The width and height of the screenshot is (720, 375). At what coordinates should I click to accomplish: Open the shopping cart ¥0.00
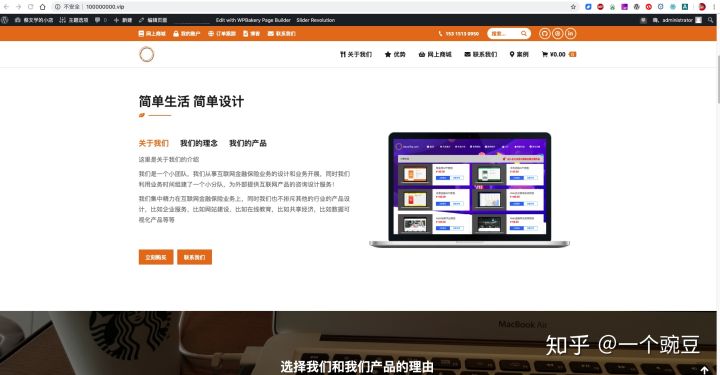[559, 54]
